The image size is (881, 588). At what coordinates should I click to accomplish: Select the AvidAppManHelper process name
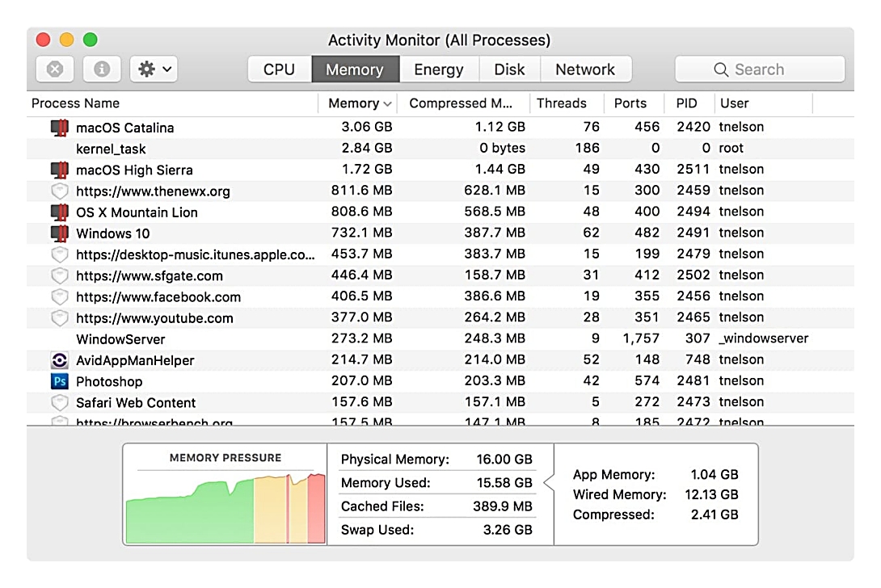pyautogui.click(x=135, y=360)
